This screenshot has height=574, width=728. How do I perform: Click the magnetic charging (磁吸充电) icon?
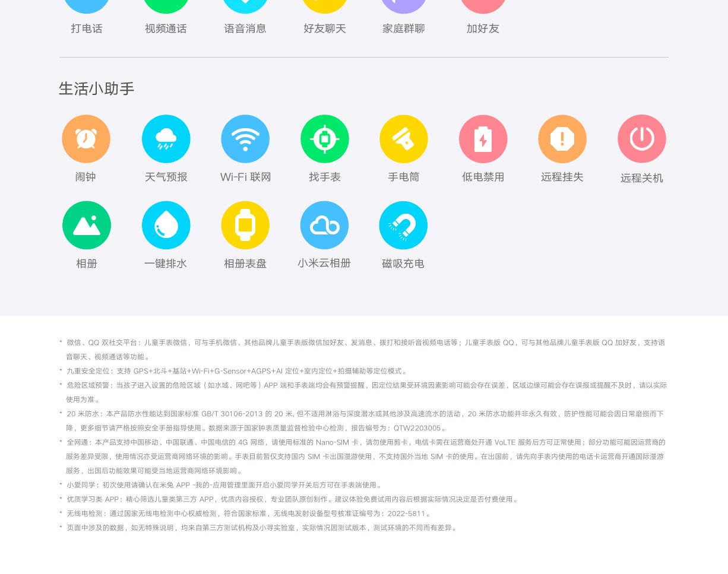[403, 226]
